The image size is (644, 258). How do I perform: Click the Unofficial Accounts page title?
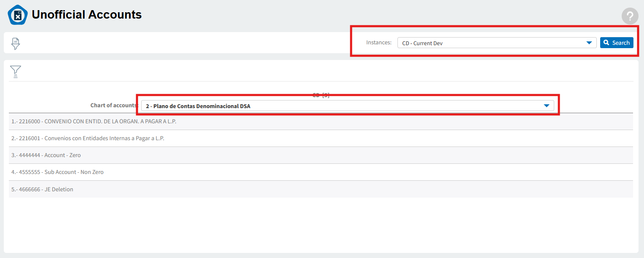click(x=87, y=15)
